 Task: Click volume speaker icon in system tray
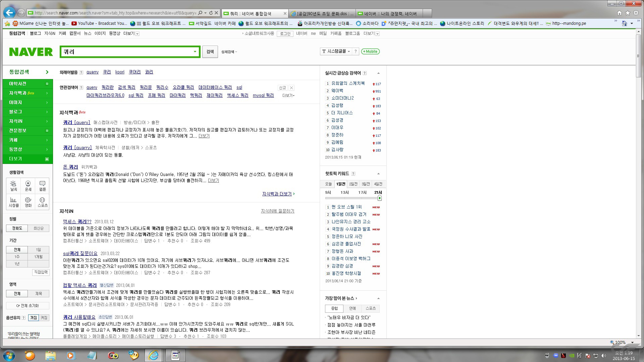pos(603,356)
